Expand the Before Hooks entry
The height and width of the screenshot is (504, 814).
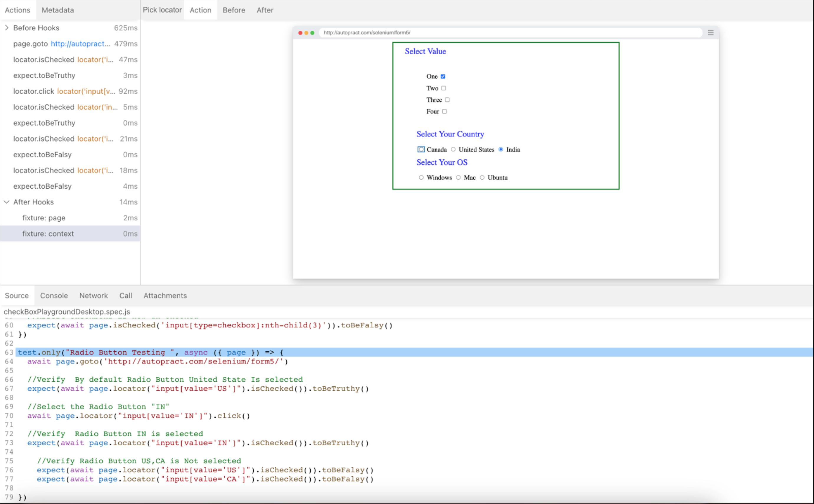[x=7, y=28]
